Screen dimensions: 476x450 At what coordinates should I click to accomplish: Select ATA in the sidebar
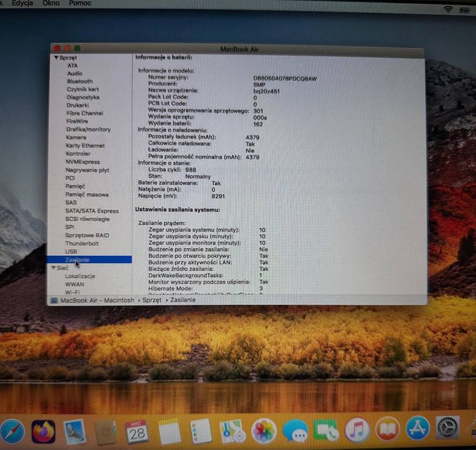click(x=73, y=66)
